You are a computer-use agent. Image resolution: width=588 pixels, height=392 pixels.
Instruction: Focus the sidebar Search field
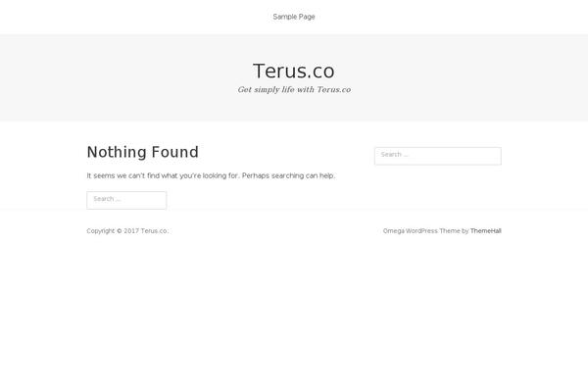point(438,156)
